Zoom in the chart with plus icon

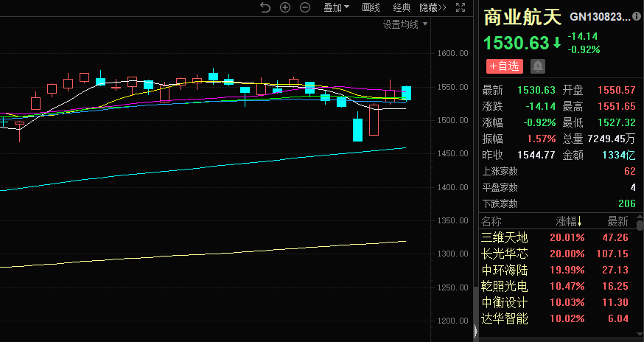[285, 7]
